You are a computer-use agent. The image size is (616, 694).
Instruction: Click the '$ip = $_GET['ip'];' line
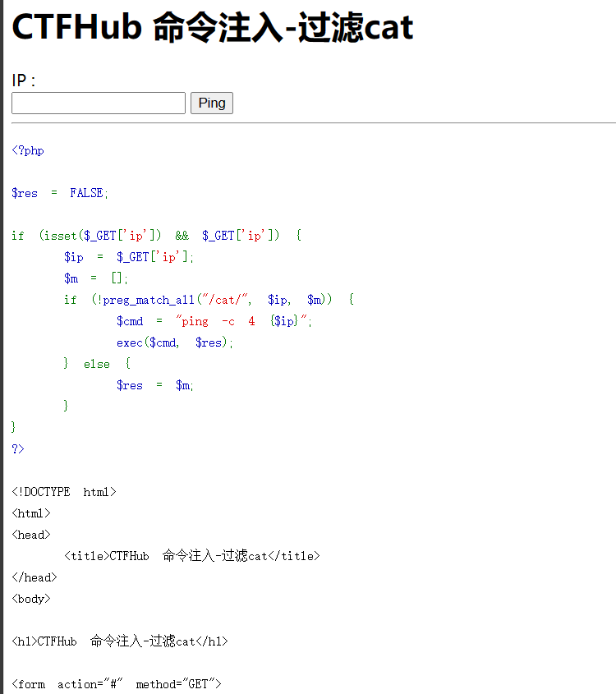click(129, 257)
